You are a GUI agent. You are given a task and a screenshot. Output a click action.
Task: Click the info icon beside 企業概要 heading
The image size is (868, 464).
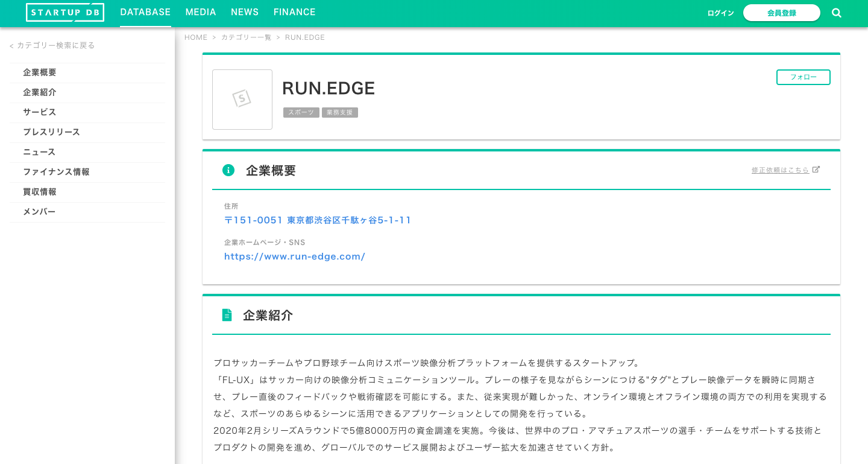pos(228,170)
